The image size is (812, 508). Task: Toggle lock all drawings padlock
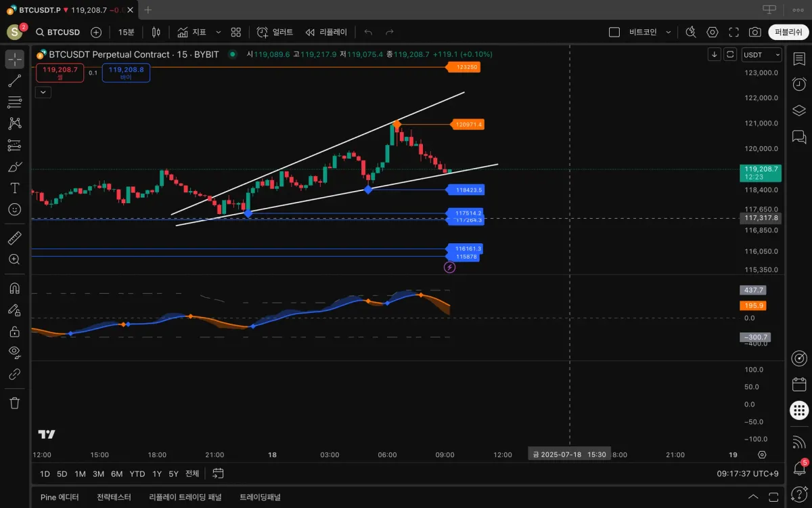point(14,331)
